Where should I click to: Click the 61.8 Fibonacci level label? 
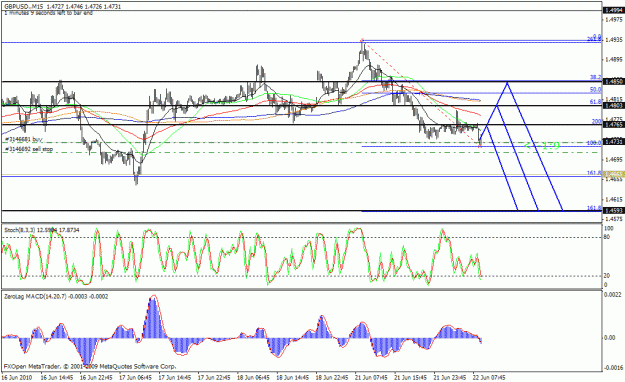[596, 102]
